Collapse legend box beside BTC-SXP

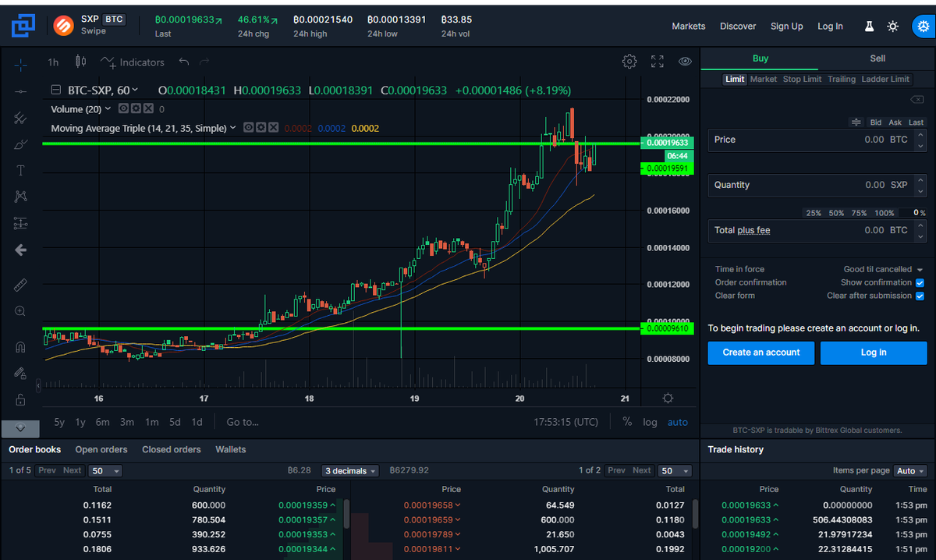click(56, 90)
